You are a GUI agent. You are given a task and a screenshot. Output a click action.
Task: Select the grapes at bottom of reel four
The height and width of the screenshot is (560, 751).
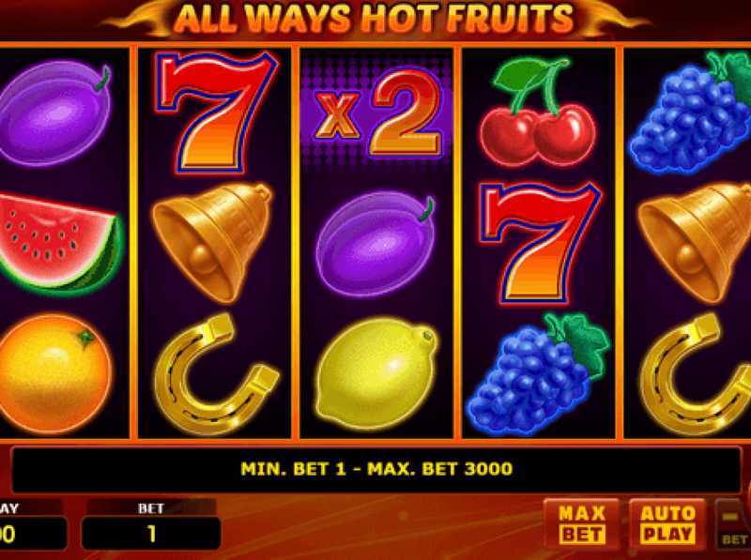537,374
